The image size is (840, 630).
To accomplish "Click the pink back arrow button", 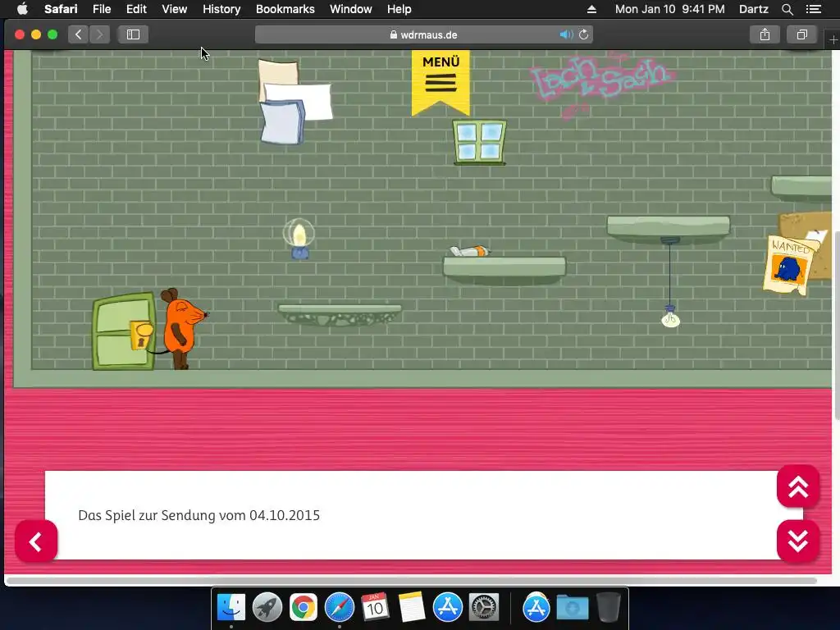I will (x=36, y=541).
